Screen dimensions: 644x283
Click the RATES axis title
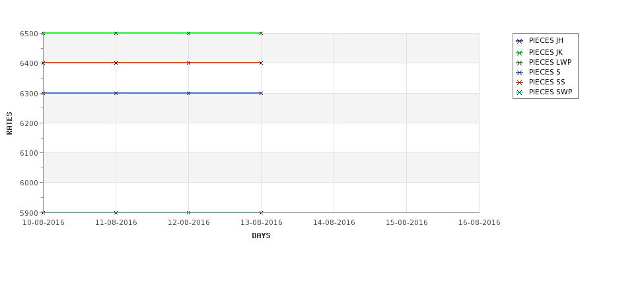(x=9, y=123)
